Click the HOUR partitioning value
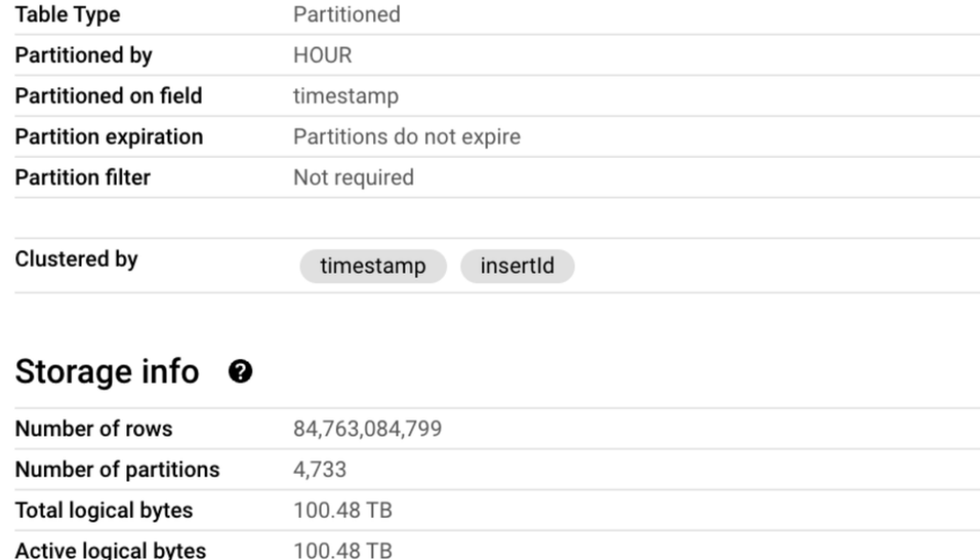Screen dimensions: 980x560 coord(323,56)
